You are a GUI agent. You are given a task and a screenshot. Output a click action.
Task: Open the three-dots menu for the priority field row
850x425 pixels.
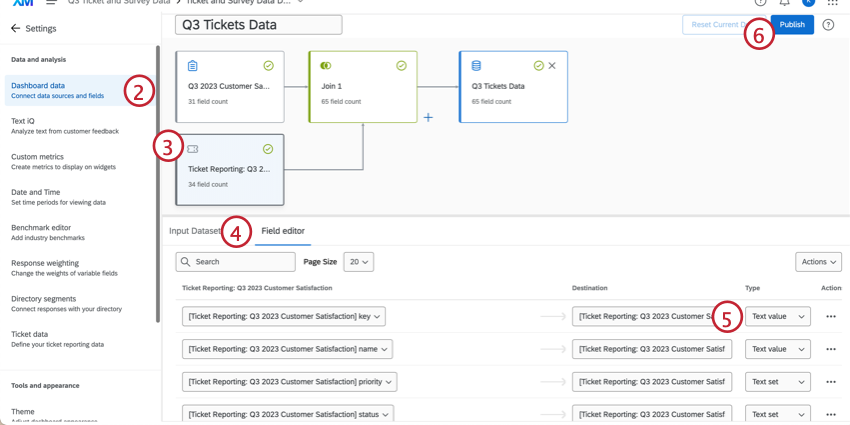point(830,382)
